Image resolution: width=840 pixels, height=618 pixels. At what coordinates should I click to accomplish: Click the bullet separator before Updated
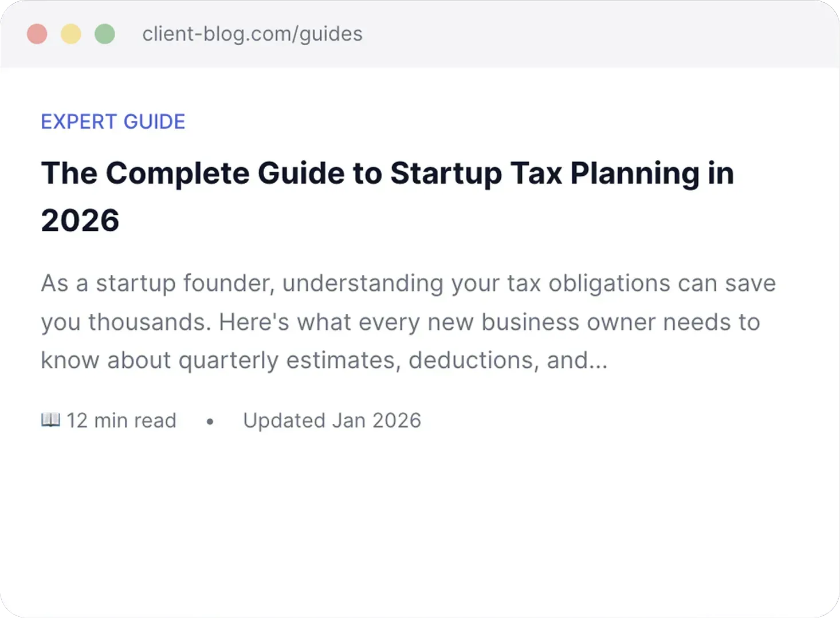(x=210, y=421)
